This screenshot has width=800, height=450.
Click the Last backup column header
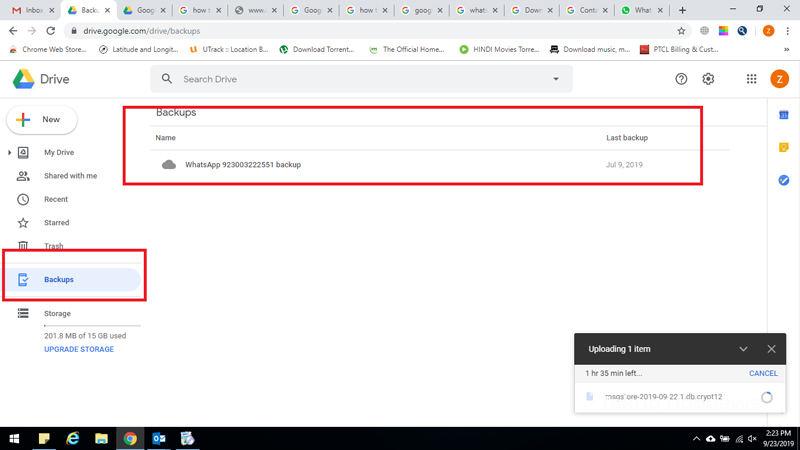coord(627,138)
